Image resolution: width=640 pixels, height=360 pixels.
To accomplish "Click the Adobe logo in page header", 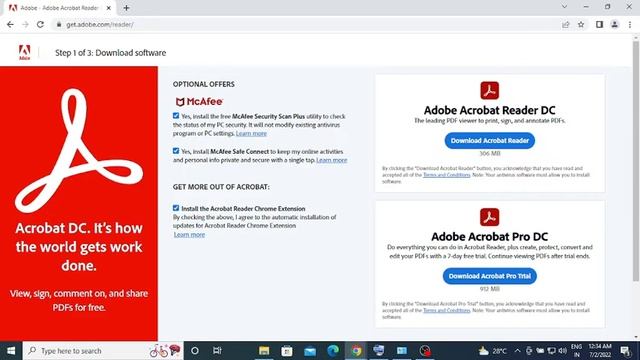I will tap(24, 52).
